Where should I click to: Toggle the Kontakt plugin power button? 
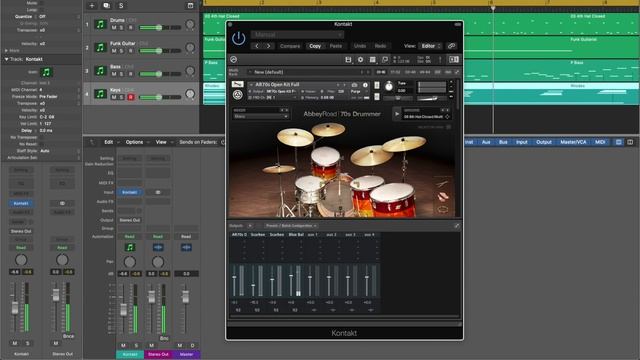pyautogui.click(x=238, y=38)
